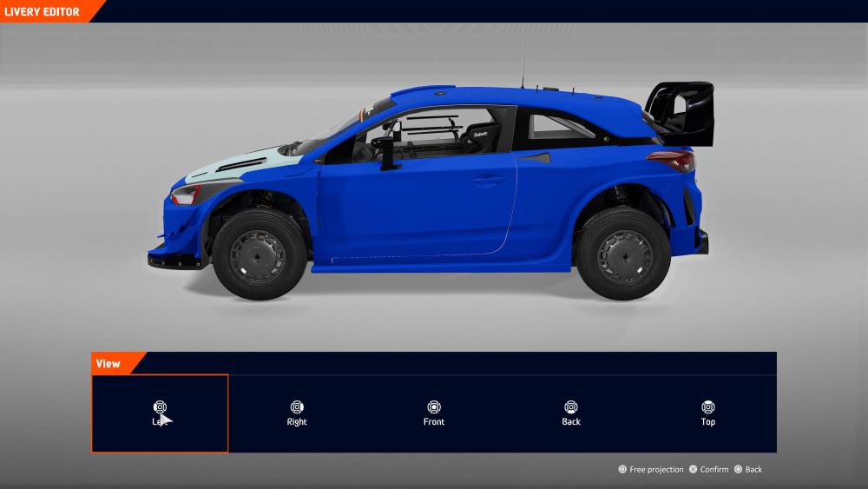Open the View panel header tab
This screenshot has width=868, height=489.
109,364
